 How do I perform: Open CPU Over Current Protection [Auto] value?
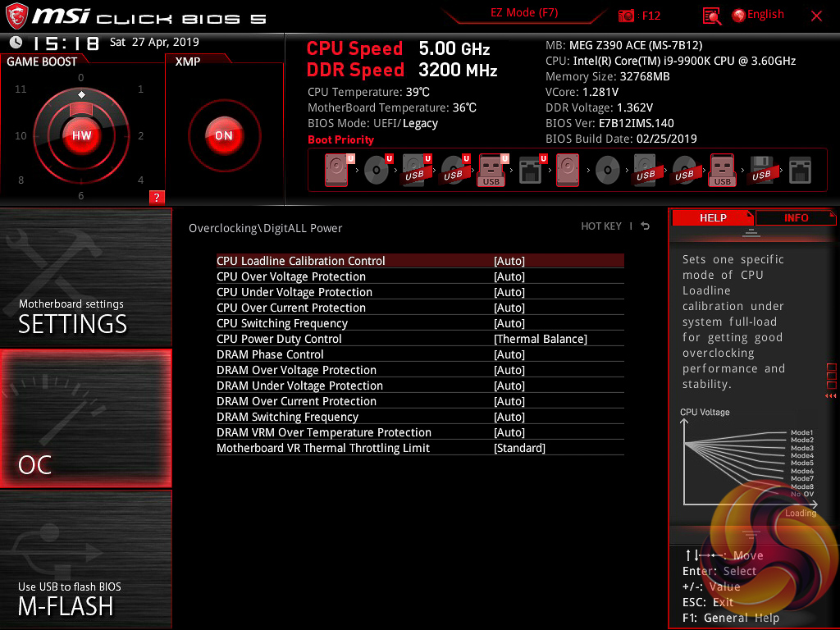[x=509, y=308]
